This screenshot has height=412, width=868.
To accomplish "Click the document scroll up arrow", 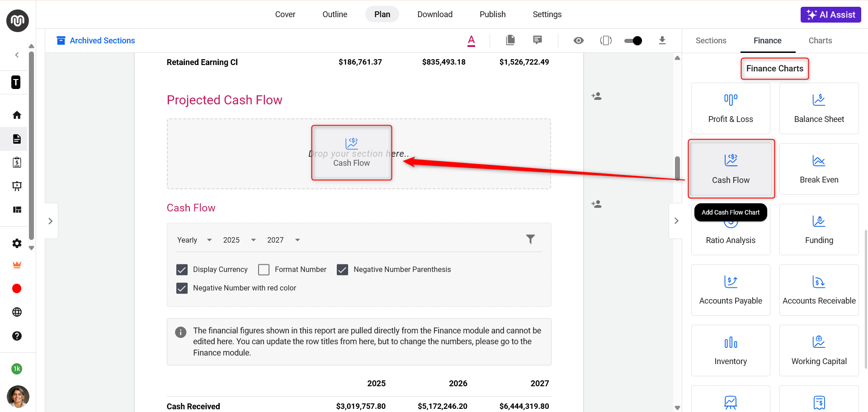I will coord(677,58).
